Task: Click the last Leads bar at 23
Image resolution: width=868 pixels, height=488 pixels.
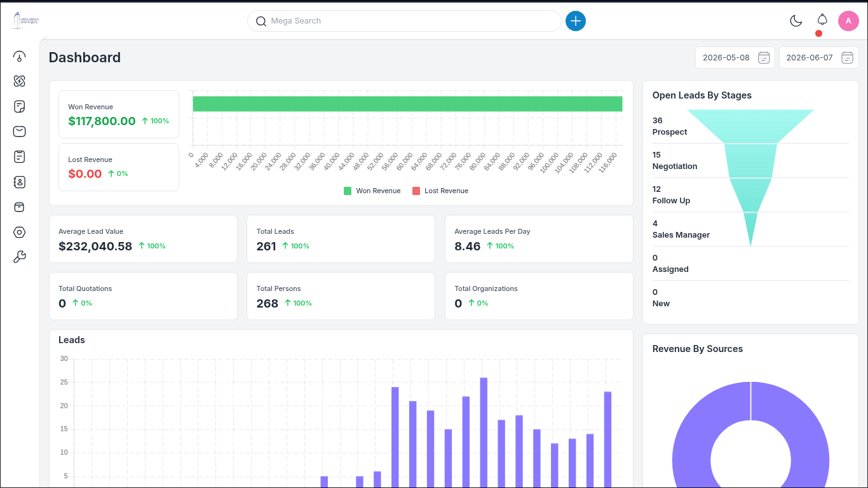Action: coord(607,439)
